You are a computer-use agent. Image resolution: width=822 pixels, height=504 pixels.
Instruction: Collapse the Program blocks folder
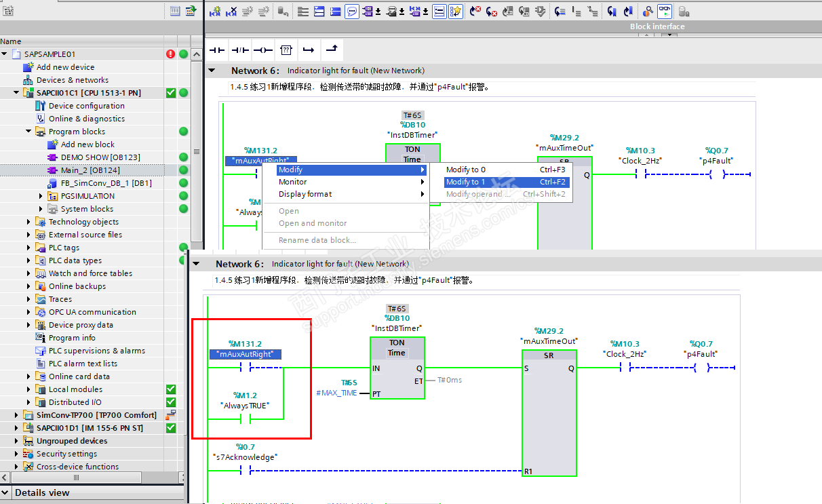pyautogui.click(x=28, y=132)
